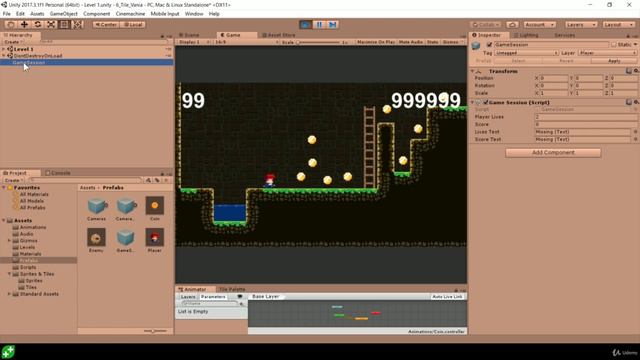Select the Coin prefab thumbnail
Viewport: 640px width, 360px height.
pos(155,206)
